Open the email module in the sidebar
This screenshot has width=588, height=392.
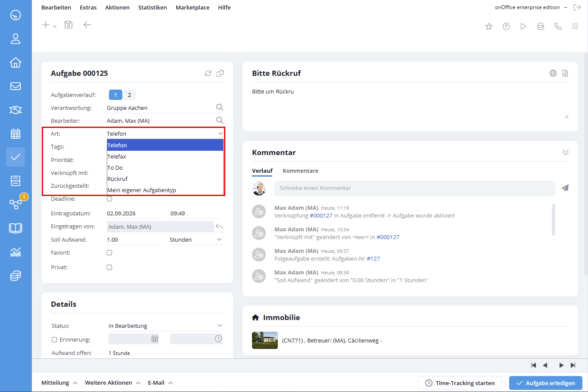[16, 86]
